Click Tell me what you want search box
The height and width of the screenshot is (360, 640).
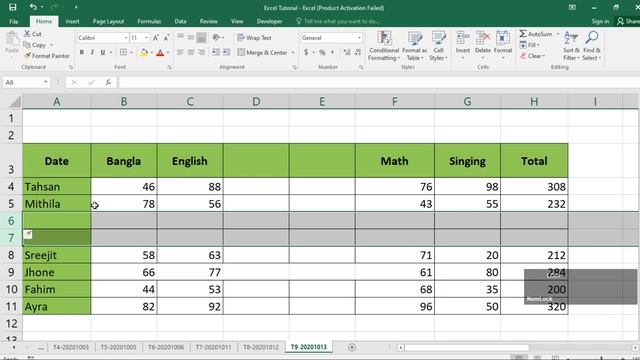click(x=338, y=21)
